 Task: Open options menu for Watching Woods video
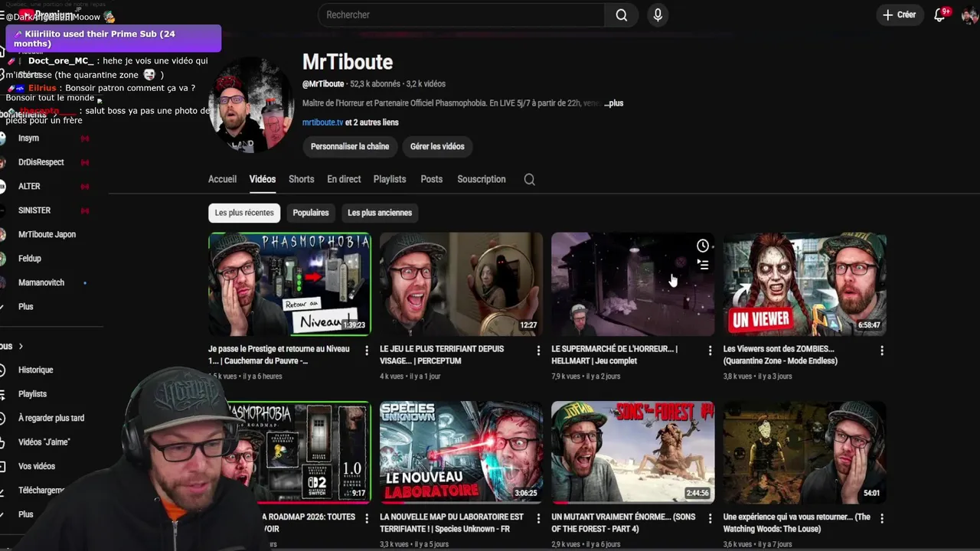(x=881, y=518)
